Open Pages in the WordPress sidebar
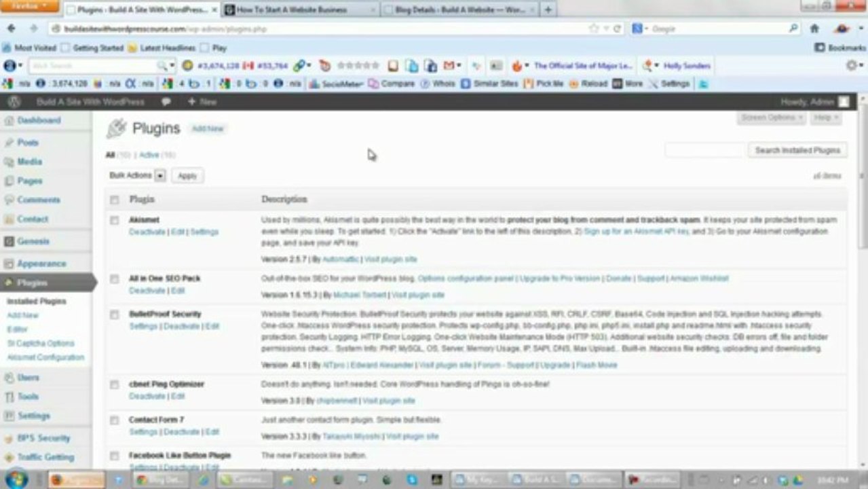 coord(30,181)
